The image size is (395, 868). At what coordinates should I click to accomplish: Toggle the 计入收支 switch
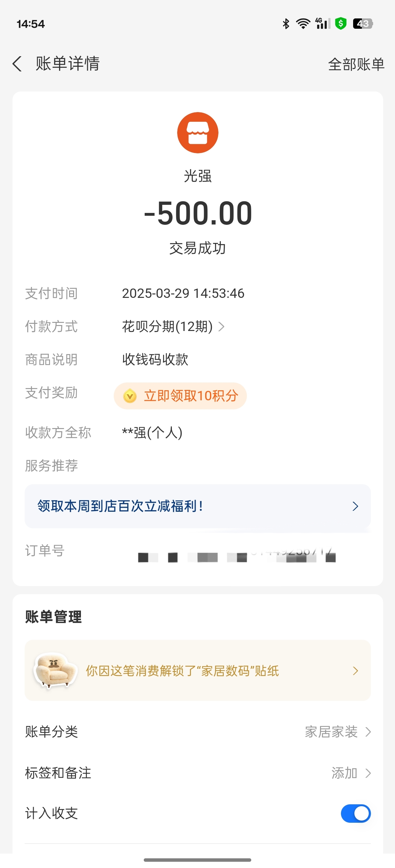(x=356, y=814)
